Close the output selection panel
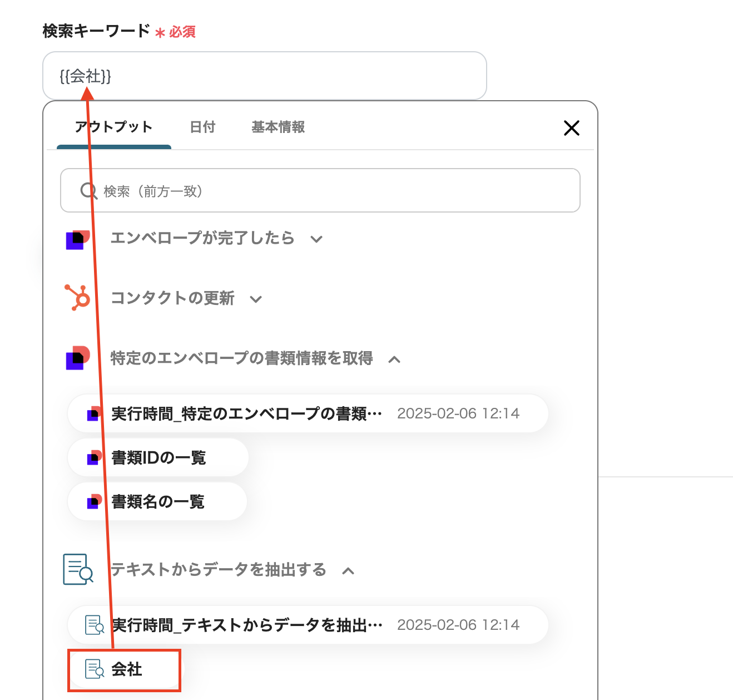Image resolution: width=733 pixels, height=700 pixels. [x=572, y=128]
